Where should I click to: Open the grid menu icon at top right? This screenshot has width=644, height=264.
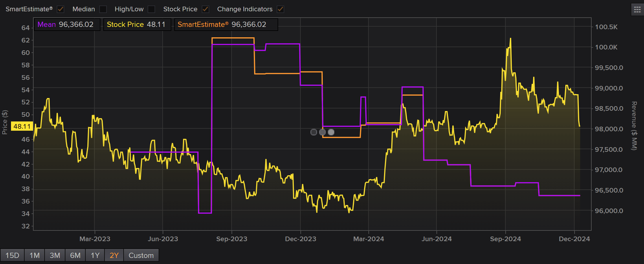click(x=637, y=10)
